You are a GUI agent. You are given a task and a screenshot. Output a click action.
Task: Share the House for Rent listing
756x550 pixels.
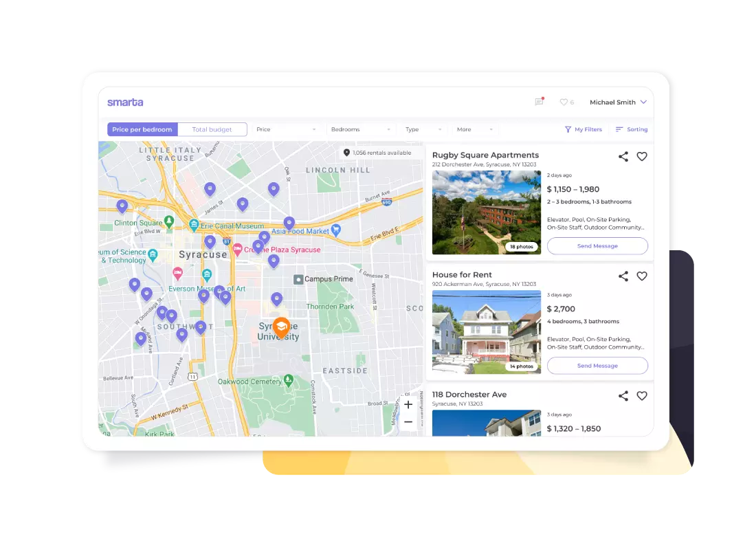pos(623,276)
